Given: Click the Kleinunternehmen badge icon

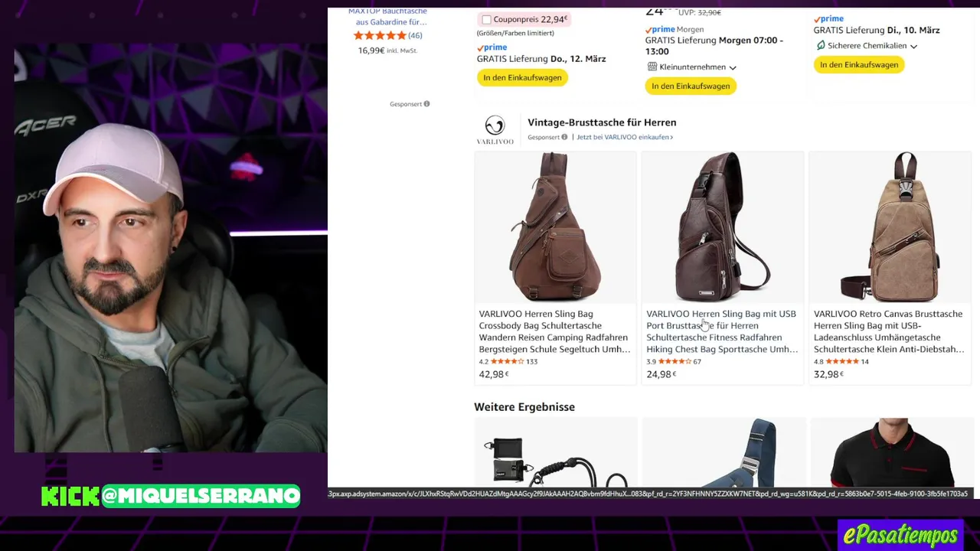Looking at the screenshot, I should [652, 67].
